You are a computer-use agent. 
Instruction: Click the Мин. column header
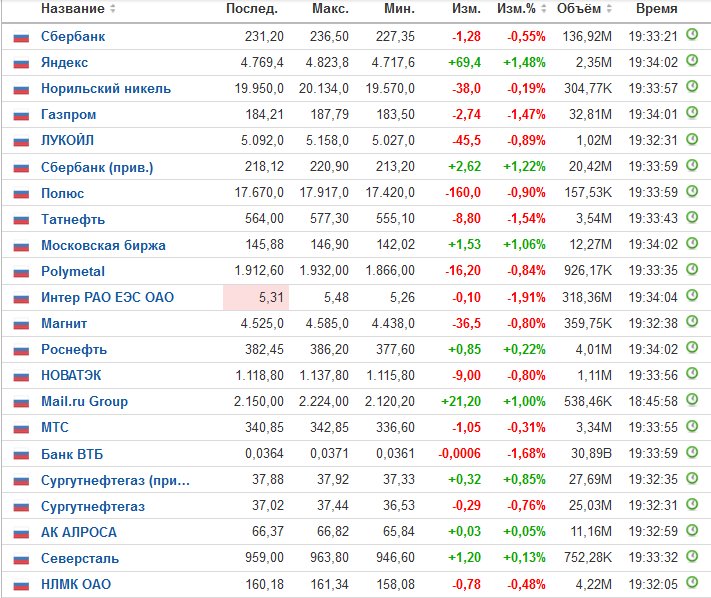coord(399,9)
